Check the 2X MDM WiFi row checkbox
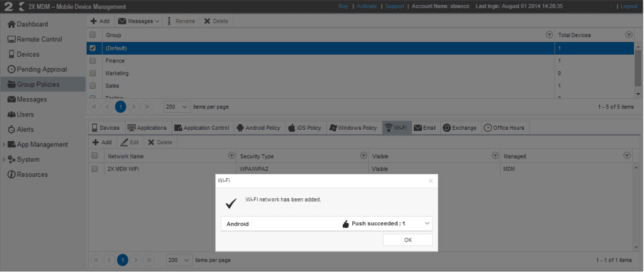644x272 pixels. click(94, 169)
